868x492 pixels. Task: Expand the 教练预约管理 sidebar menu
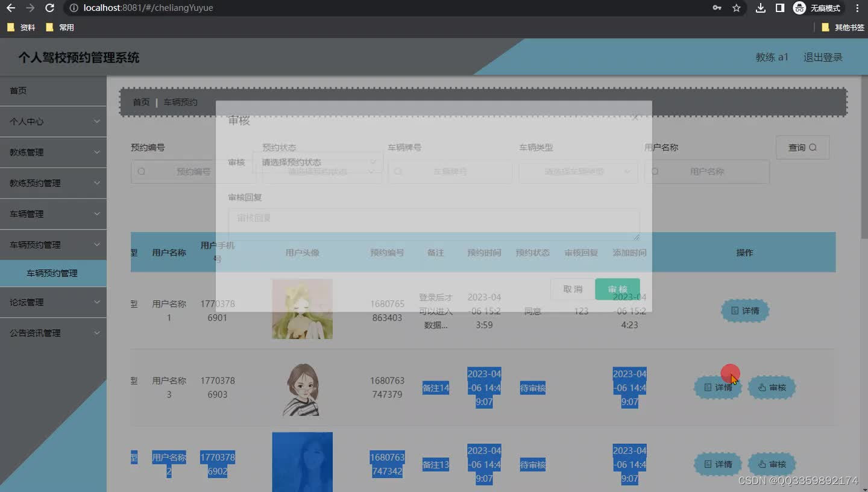click(x=53, y=183)
